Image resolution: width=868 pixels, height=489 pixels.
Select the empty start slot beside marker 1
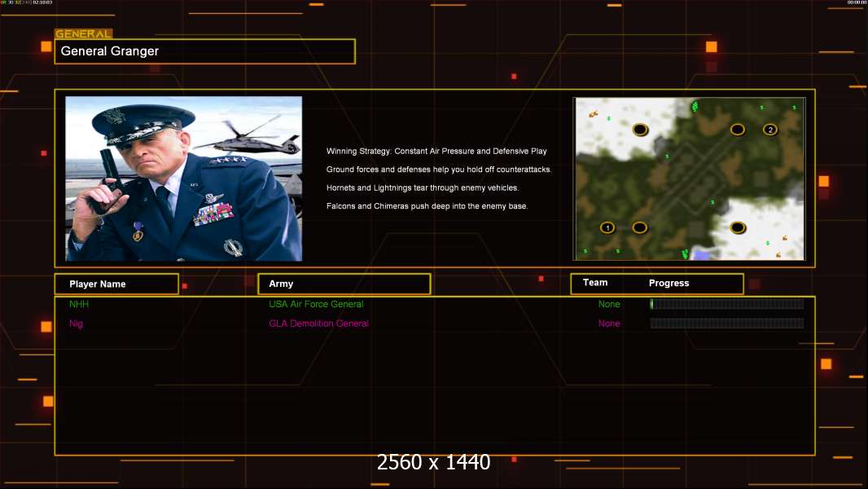[x=640, y=227]
